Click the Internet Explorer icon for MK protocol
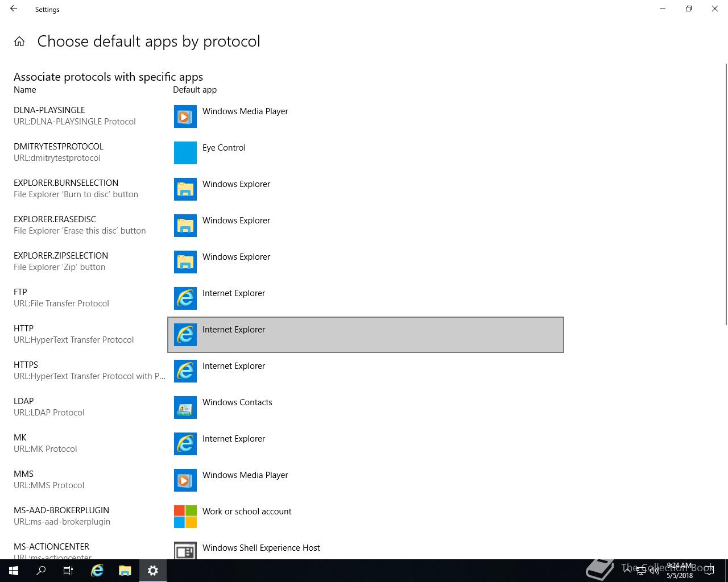Viewport: 728px width, 582px height. [x=185, y=444]
